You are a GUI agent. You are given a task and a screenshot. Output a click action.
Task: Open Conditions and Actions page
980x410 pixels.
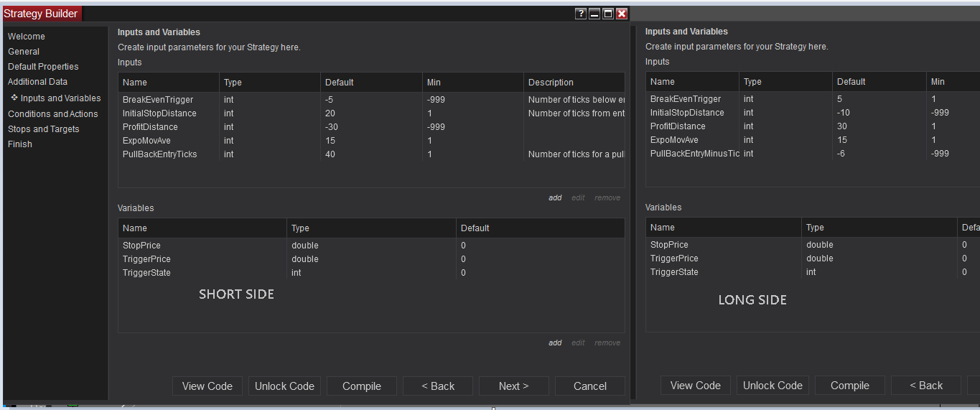(52, 114)
